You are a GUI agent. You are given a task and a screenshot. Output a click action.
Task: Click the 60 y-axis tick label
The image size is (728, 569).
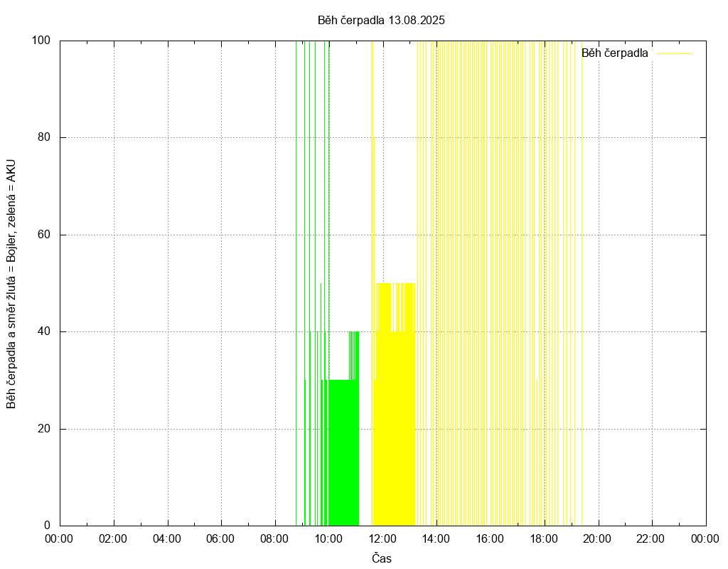tap(44, 235)
